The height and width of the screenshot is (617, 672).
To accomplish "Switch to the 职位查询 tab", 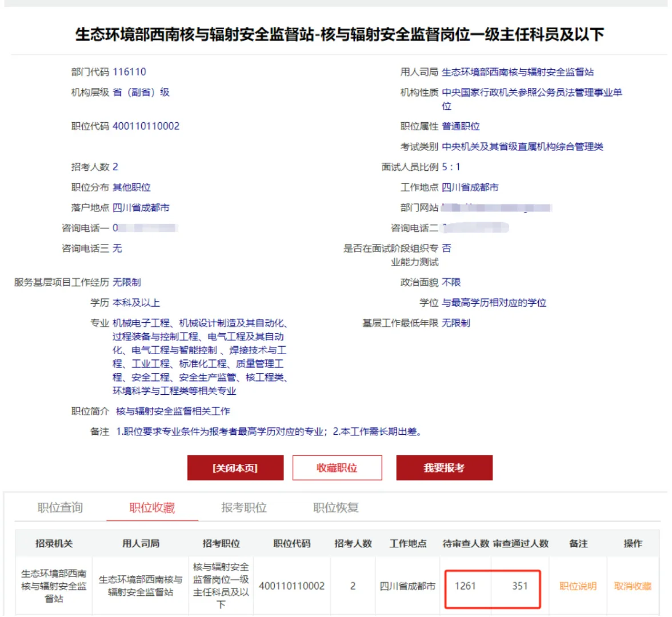I will point(60,508).
